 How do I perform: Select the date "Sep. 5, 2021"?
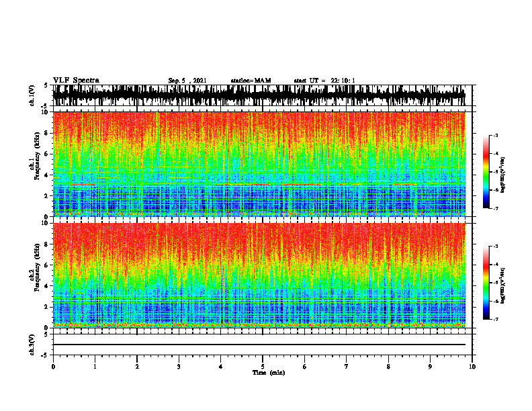point(187,81)
